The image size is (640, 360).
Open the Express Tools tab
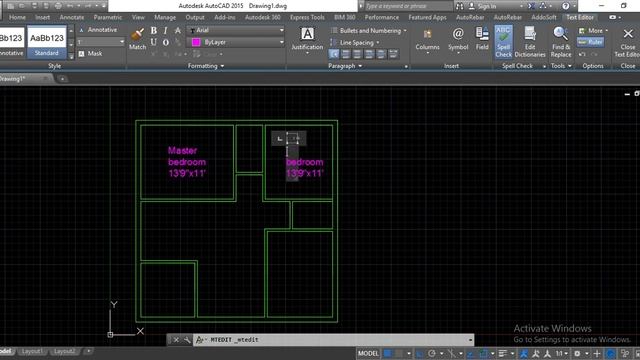coord(307,17)
